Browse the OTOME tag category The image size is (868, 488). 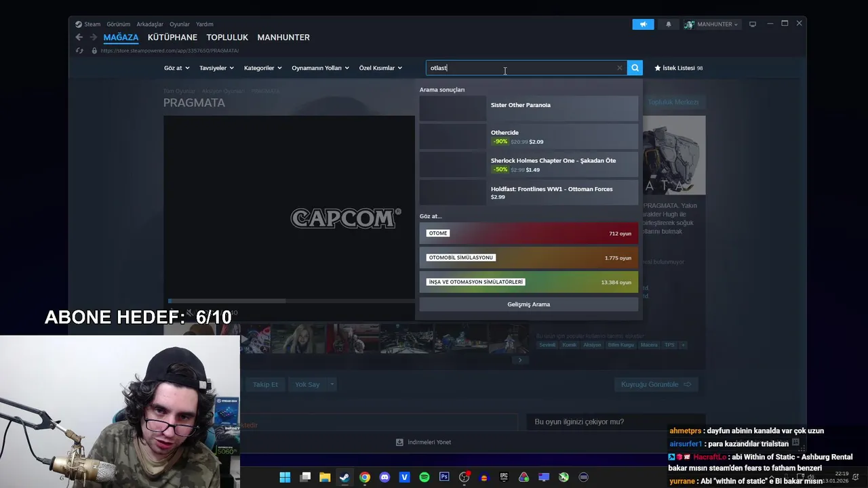point(529,233)
